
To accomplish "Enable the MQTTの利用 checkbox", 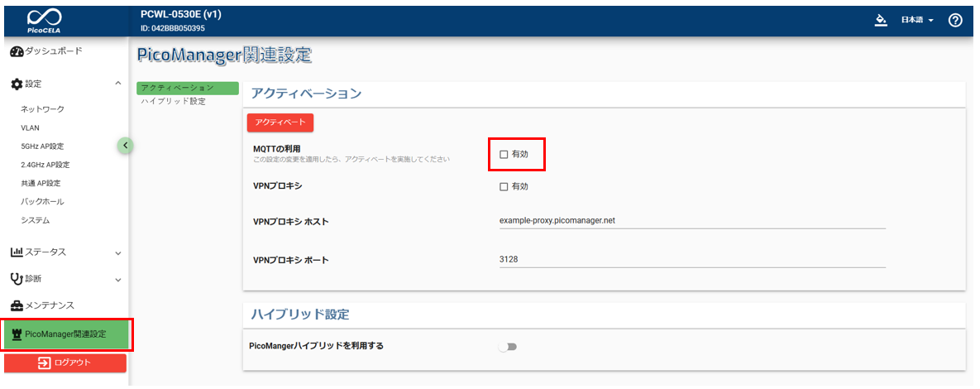I will 504,154.
